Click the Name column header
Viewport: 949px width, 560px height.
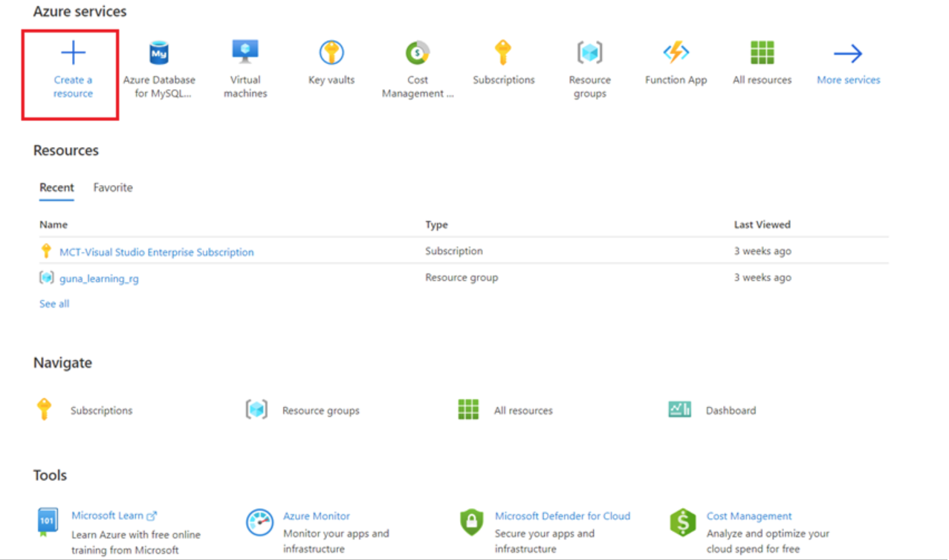pyautogui.click(x=54, y=224)
